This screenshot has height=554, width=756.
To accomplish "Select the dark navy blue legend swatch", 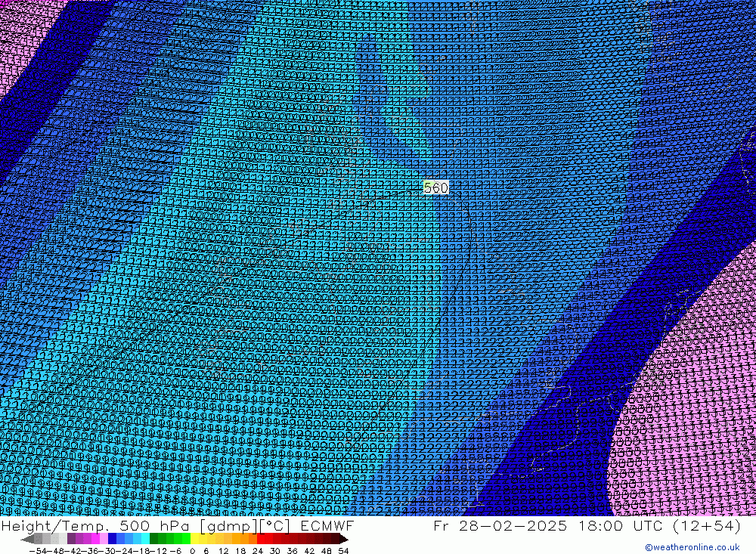I will point(113,539).
